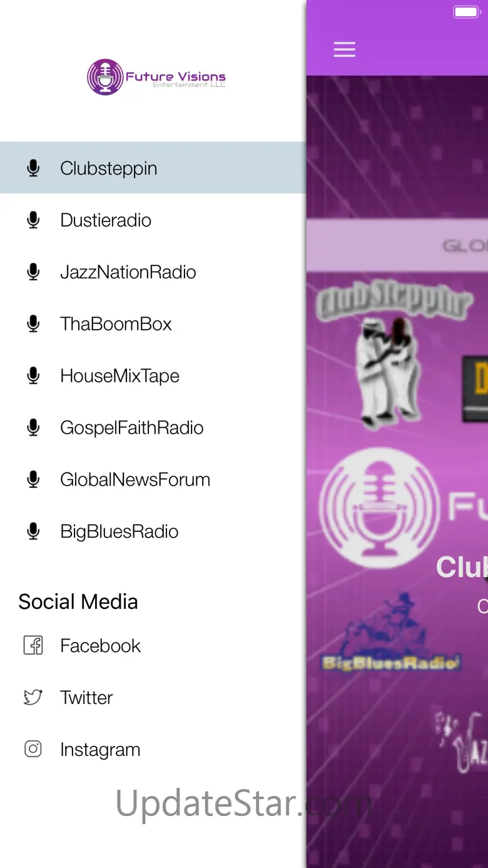488x868 pixels.
Task: Open GlobalNewsForum station
Action: point(153,479)
